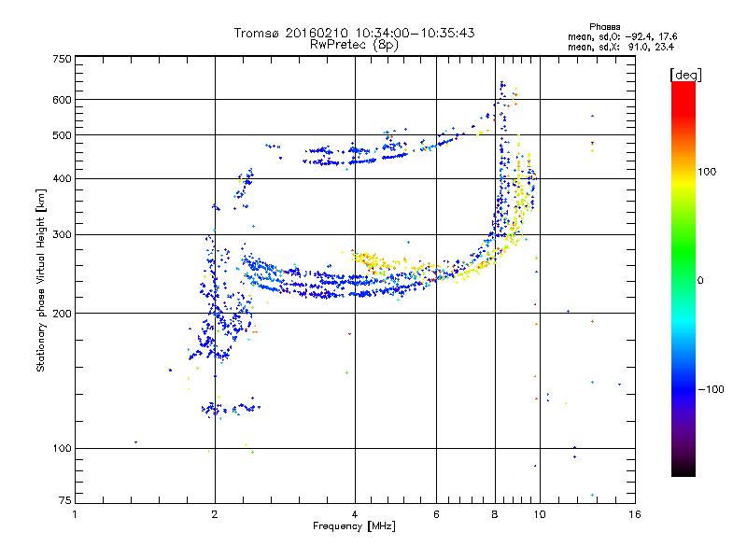Click the y-axis tick label '100'

63,449
